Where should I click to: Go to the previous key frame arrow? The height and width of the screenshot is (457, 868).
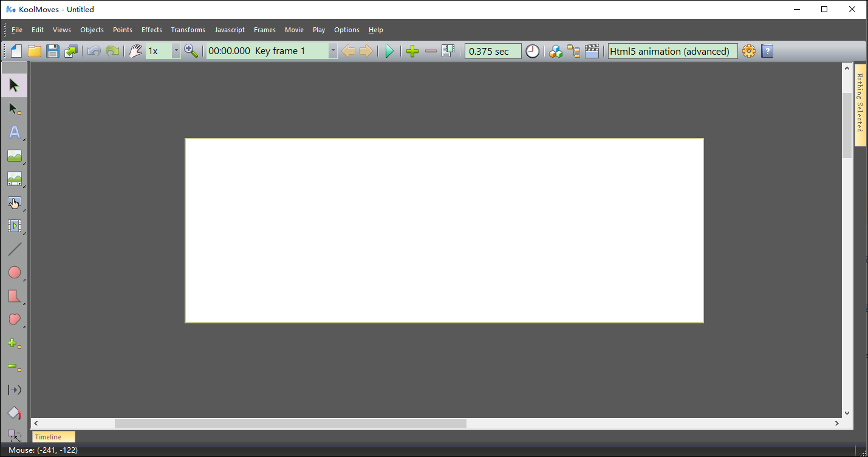[x=348, y=51]
